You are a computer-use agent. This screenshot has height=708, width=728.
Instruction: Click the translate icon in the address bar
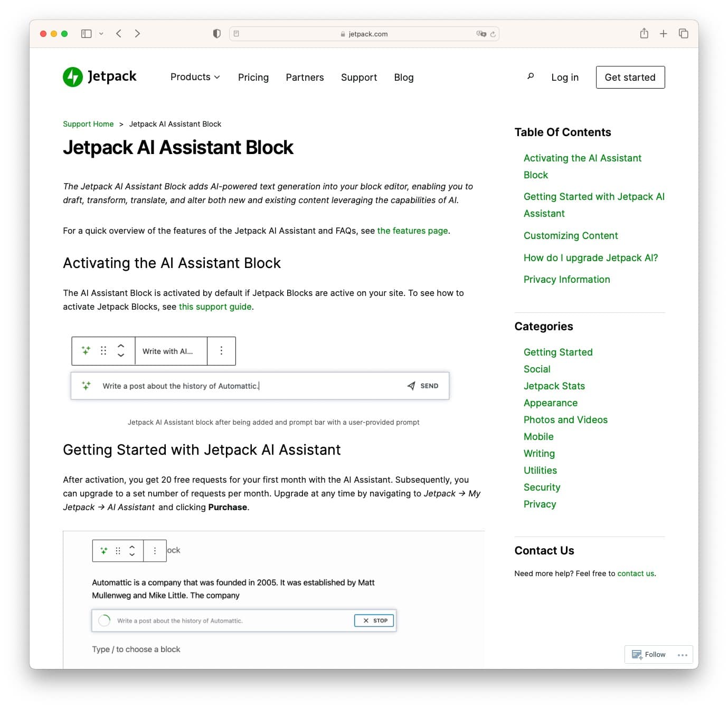click(x=481, y=34)
